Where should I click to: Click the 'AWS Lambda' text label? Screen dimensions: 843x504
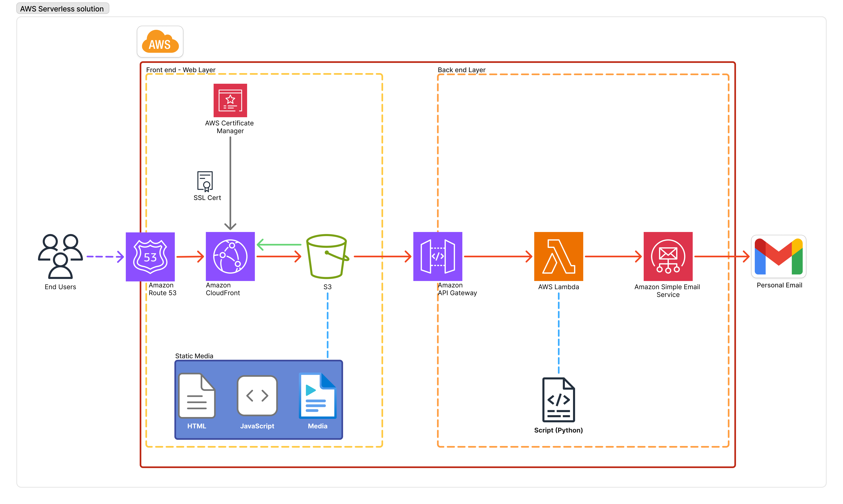[558, 287]
